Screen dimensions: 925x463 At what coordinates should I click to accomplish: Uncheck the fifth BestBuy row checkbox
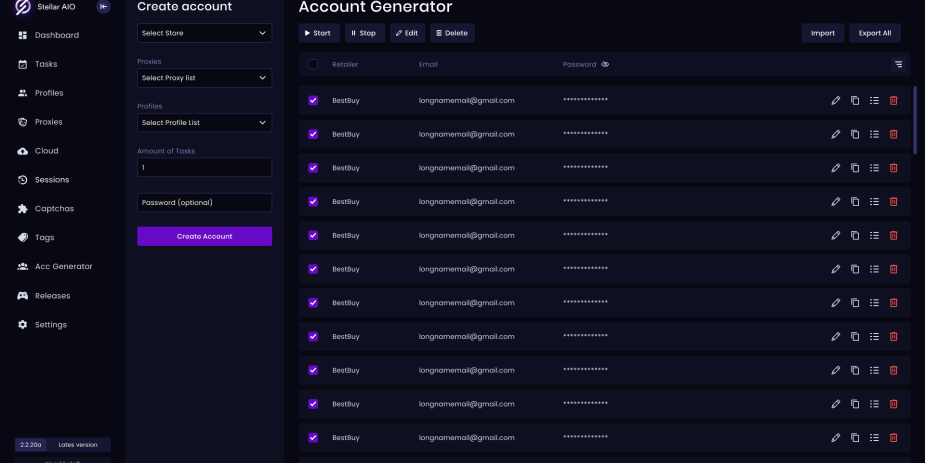pyautogui.click(x=313, y=235)
